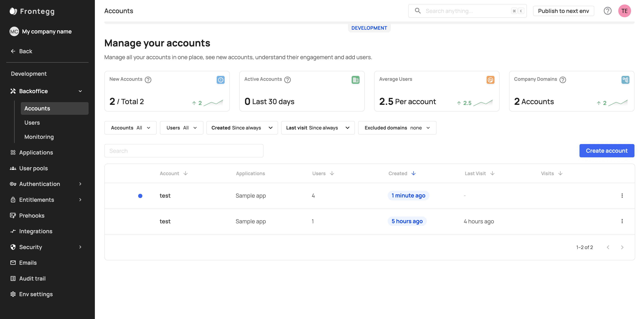
Task: Click the blue New Accounts card icon
Action: click(220, 80)
